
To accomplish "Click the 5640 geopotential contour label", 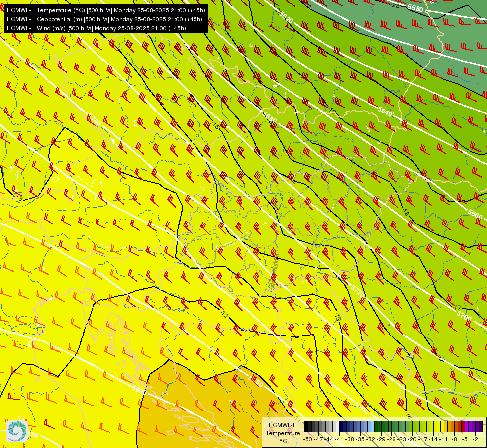I will pos(385,112).
